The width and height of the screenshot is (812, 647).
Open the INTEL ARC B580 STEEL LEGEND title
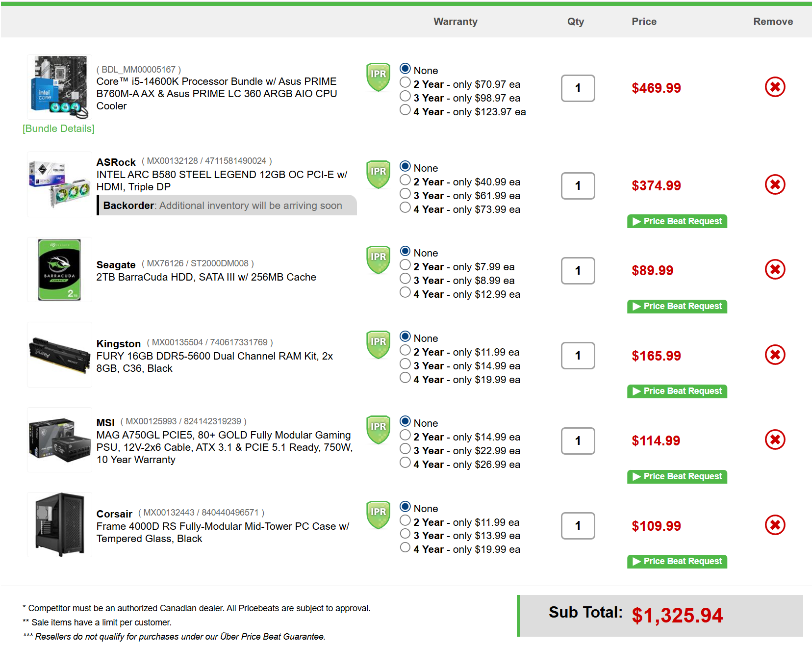pos(222,181)
